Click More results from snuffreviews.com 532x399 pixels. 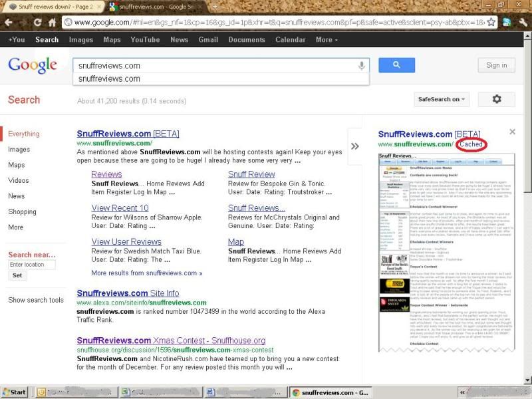146,273
